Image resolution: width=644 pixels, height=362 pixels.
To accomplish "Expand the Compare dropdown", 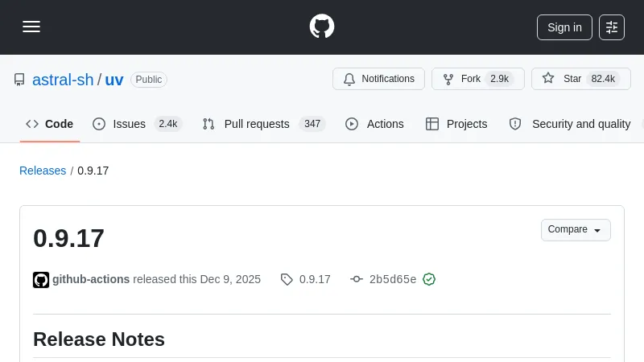I will pyautogui.click(x=576, y=230).
